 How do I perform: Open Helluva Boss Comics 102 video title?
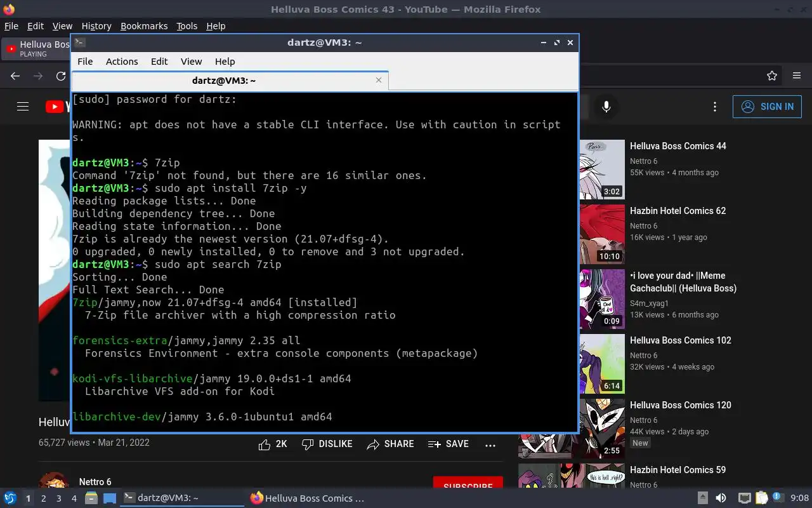tap(681, 340)
